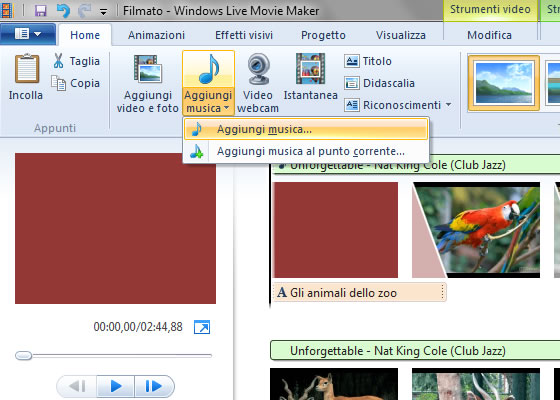Image resolution: width=560 pixels, height=400 pixels.
Task: Switch to the Progetto tab
Action: click(323, 35)
